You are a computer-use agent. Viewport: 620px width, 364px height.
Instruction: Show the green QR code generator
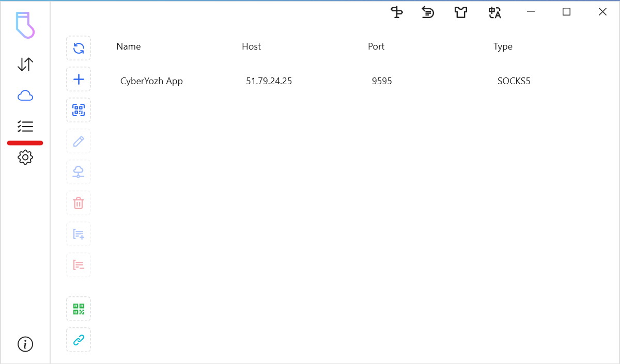79,309
